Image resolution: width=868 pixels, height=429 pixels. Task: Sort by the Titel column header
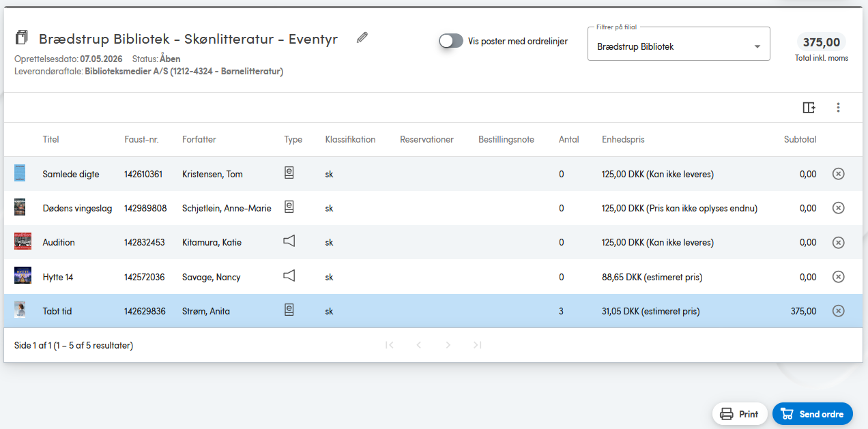51,139
